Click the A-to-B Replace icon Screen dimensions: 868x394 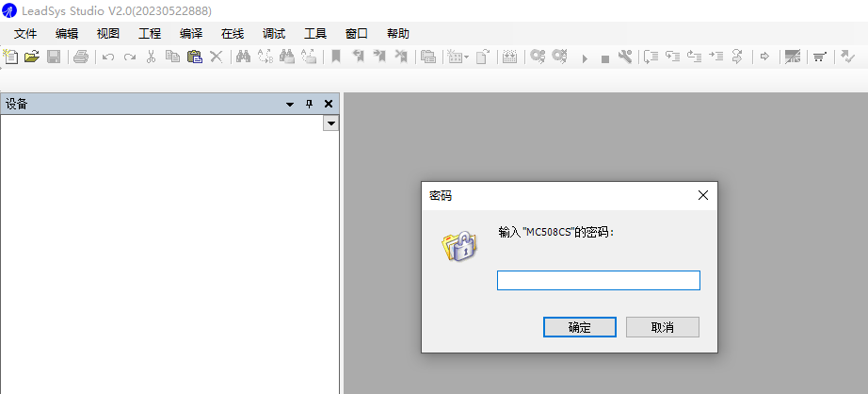[265, 57]
